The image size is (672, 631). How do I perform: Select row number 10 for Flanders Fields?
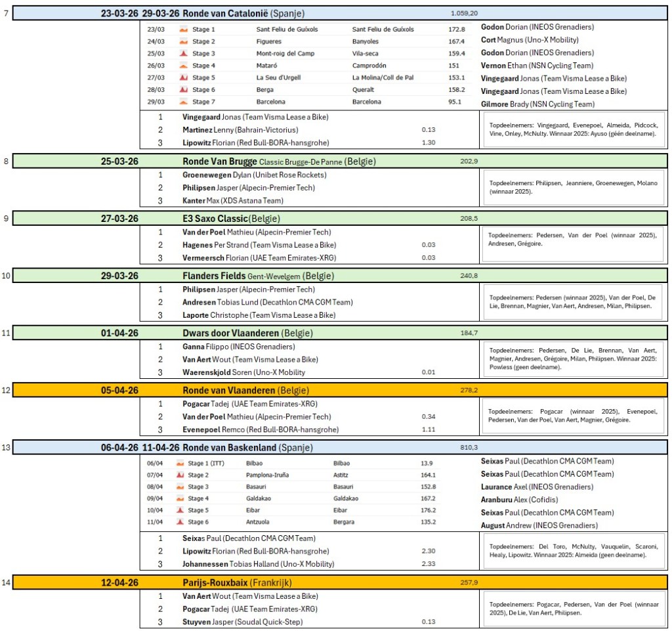point(6,276)
